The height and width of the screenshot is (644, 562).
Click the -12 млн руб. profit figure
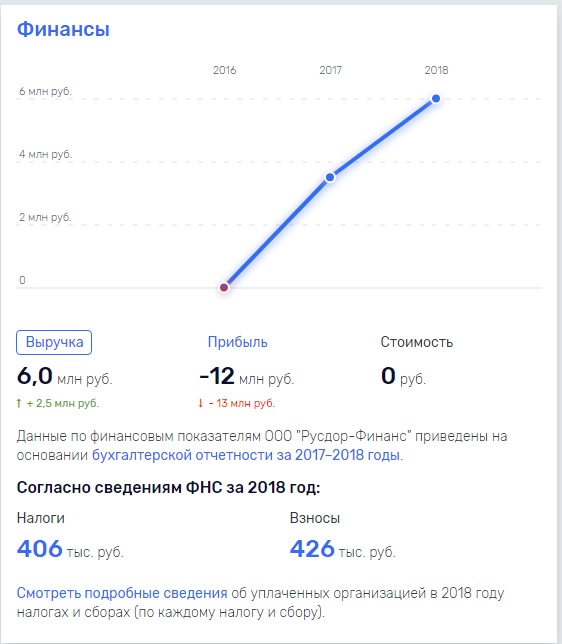tap(246, 376)
